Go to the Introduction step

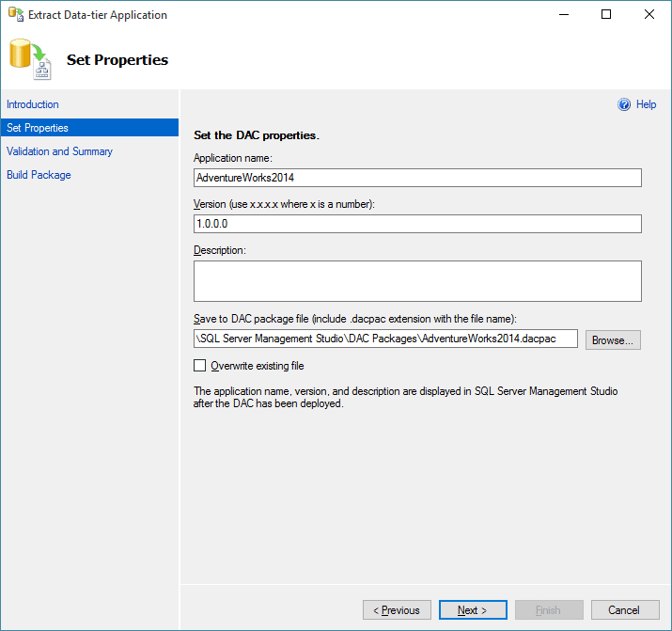pos(33,104)
